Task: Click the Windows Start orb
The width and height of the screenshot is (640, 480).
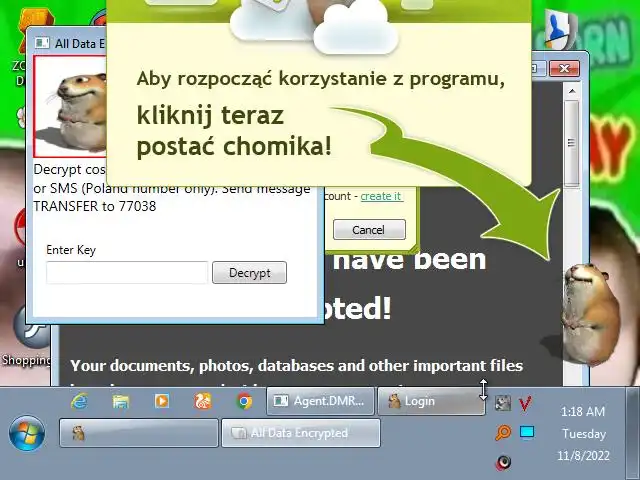Action: [27, 433]
